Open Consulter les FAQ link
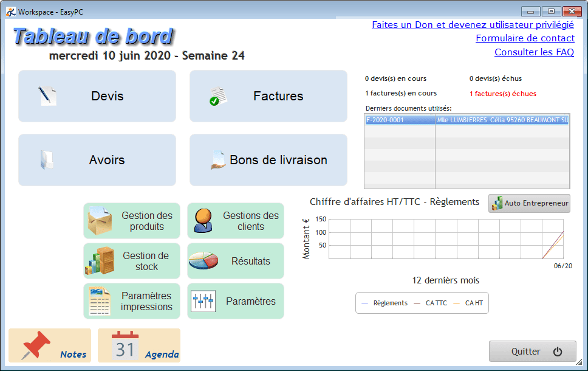The height and width of the screenshot is (371, 588). point(534,52)
